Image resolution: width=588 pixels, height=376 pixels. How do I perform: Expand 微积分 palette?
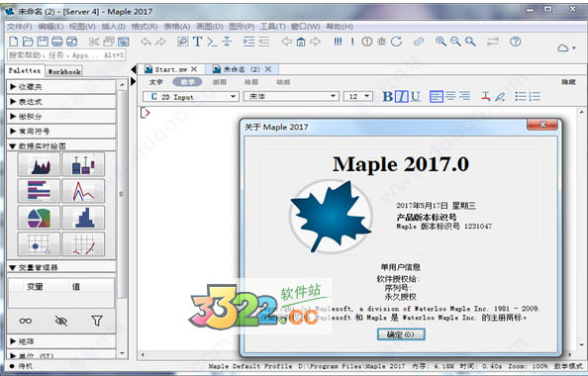pos(61,116)
